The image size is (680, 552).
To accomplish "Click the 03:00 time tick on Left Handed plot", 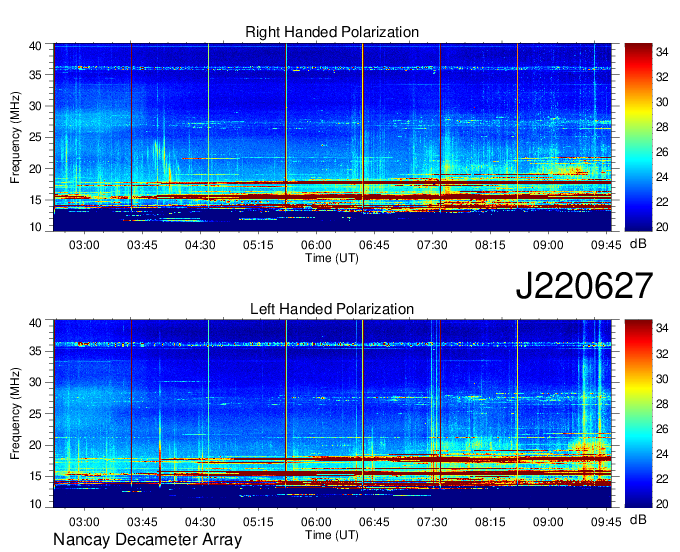I will [x=84, y=522].
